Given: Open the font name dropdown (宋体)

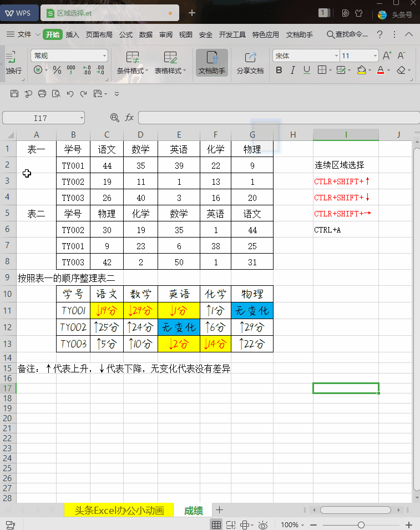Looking at the screenshot, I should pos(336,55).
